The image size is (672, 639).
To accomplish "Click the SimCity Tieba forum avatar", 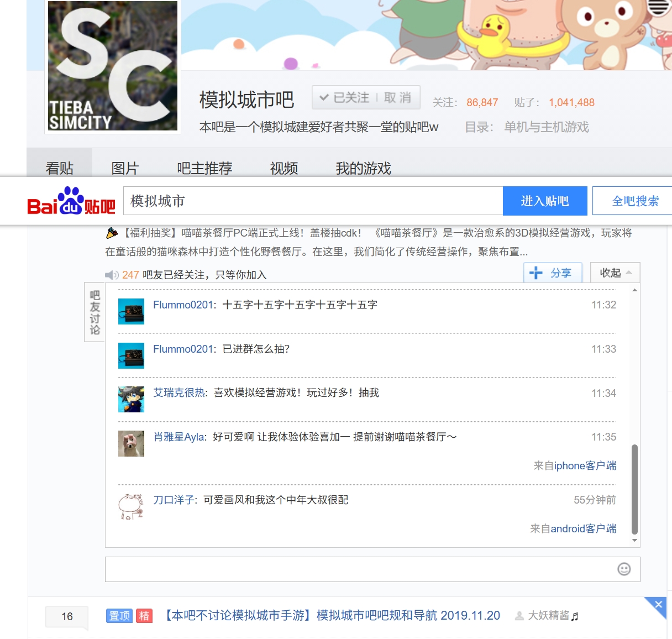I will 113,66.
